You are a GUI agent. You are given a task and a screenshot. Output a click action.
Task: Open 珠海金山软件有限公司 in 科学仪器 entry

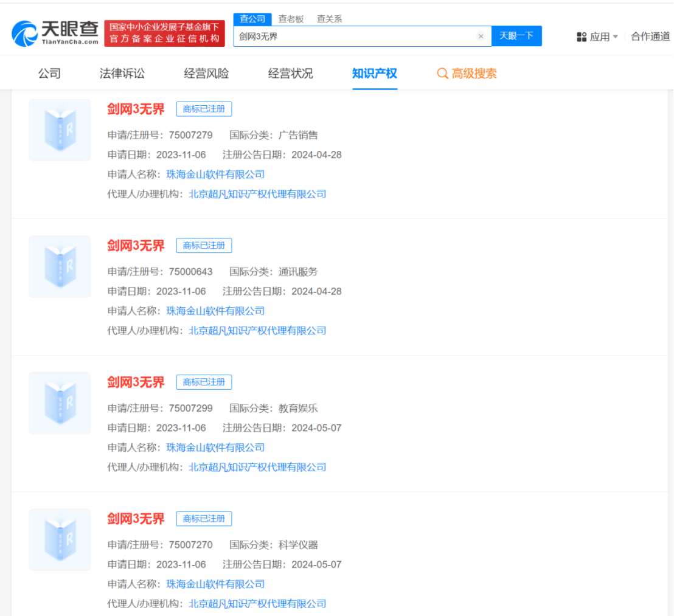[215, 584]
